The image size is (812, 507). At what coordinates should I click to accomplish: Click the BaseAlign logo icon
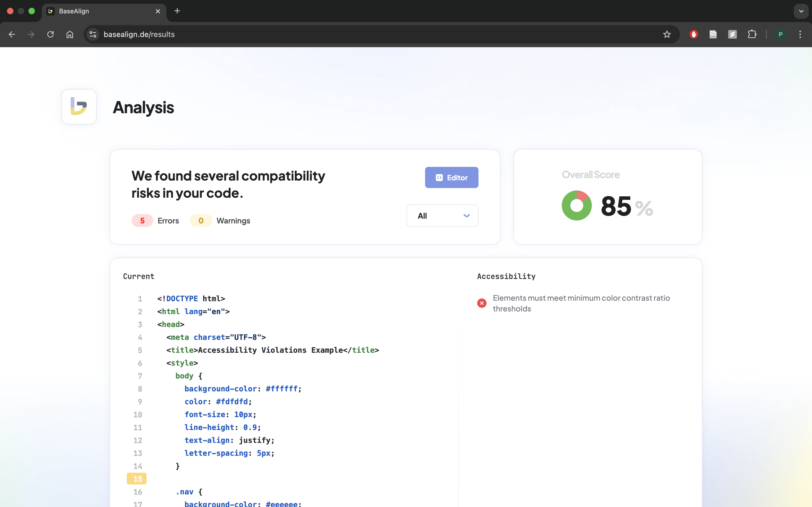(79, 107)
